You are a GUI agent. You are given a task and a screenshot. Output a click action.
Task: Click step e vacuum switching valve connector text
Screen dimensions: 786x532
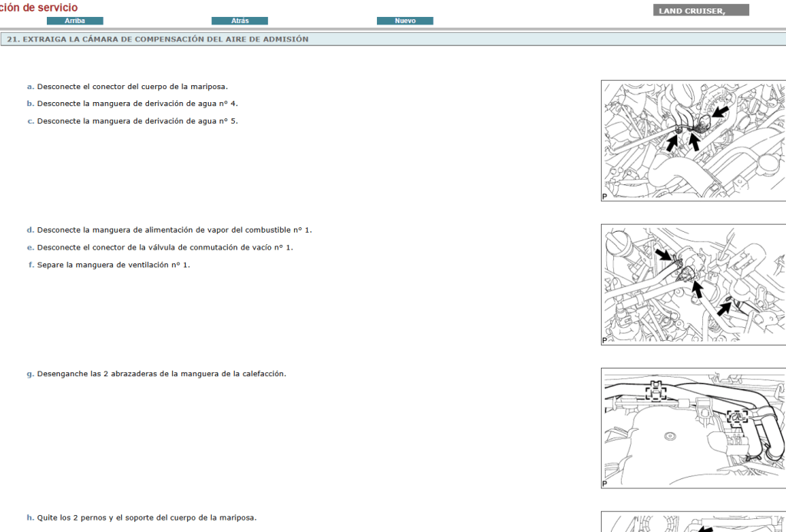click(x=160, y=247)
